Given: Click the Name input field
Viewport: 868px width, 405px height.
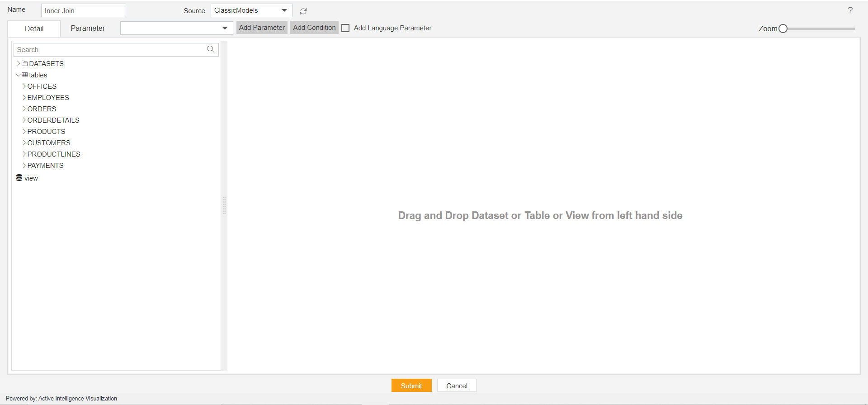Looking at the screenshot, I should pyautogui.click(x=84, y=10).
